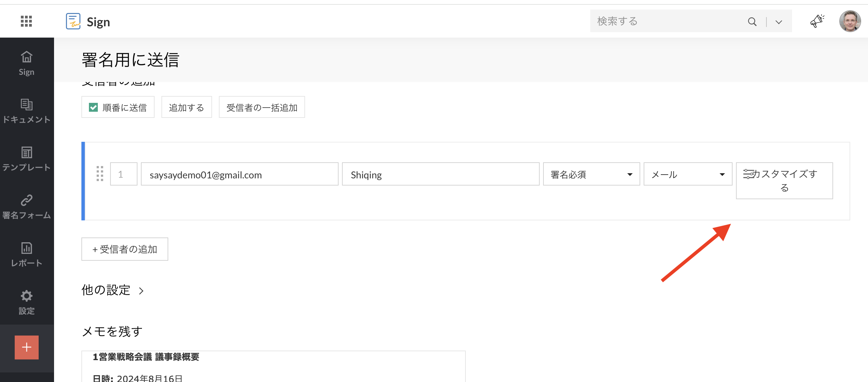Open 設定 gear in the sidebar
Image resolution: width=868 pixels, height=382 pixels.
coord(27,302)
